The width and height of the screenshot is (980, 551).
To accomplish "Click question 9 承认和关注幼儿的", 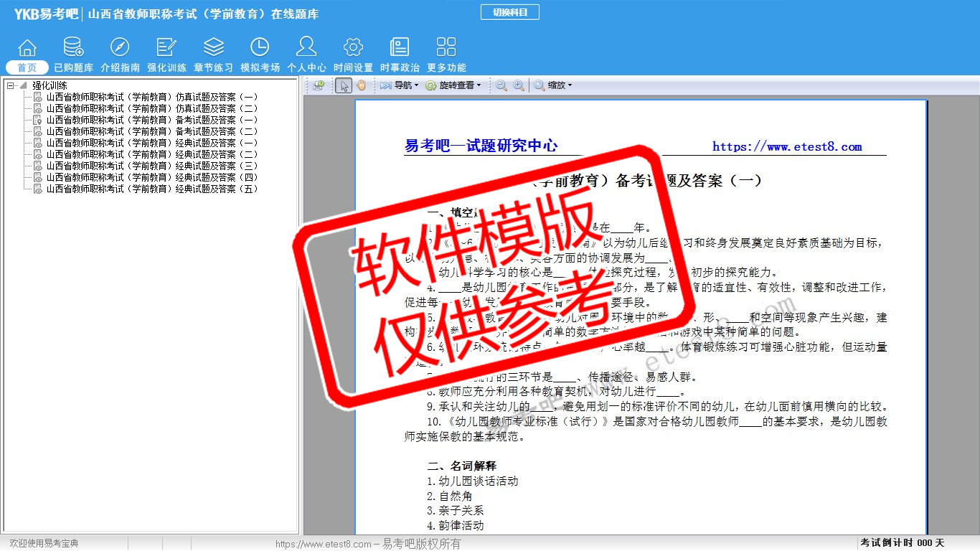I will [x=656, y=407].
